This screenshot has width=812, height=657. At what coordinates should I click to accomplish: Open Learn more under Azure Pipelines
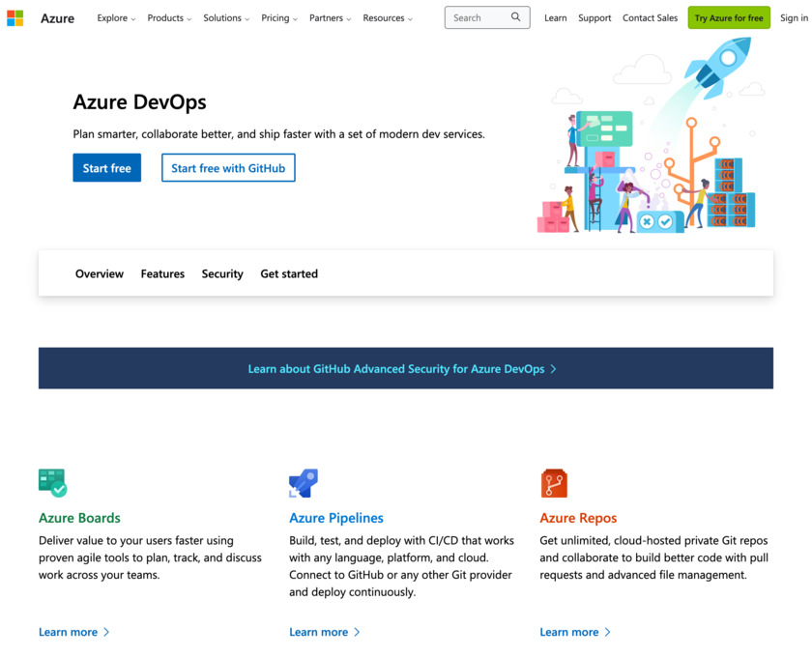click(x=324, y=632)
